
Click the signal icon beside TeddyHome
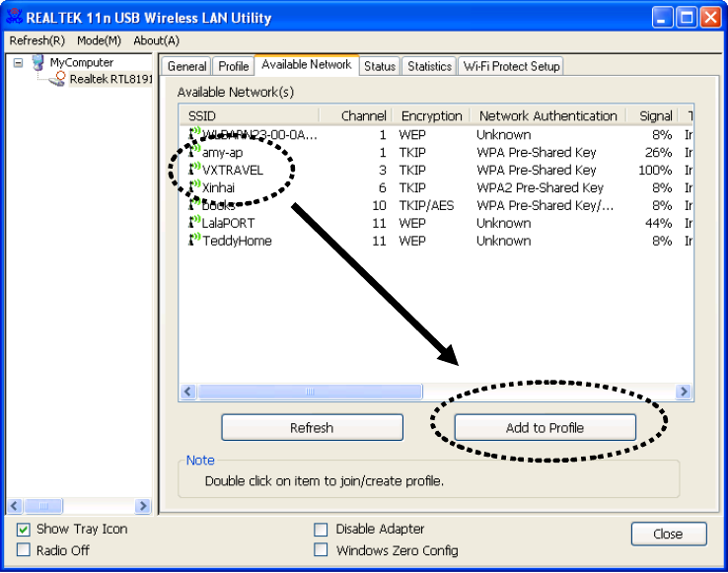(x=194, y=239)
